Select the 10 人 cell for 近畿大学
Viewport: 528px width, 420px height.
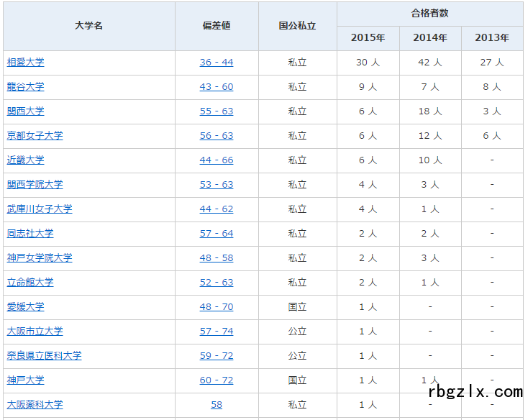pyautogui.click(x=430, y=160)
